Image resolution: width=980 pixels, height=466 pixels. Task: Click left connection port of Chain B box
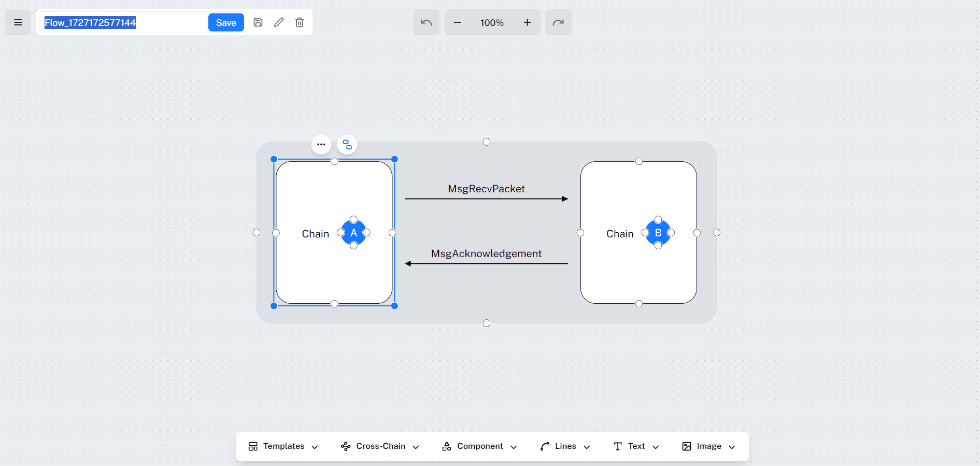click(x=580, y=233)
